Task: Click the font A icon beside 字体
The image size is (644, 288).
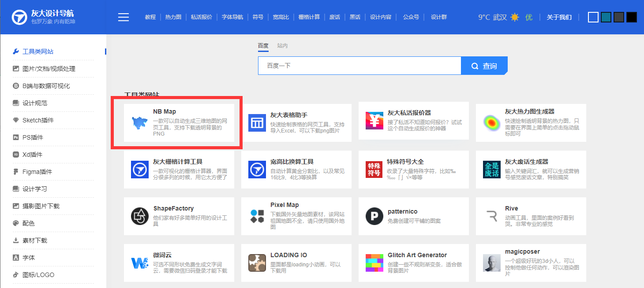Action: 16,258
